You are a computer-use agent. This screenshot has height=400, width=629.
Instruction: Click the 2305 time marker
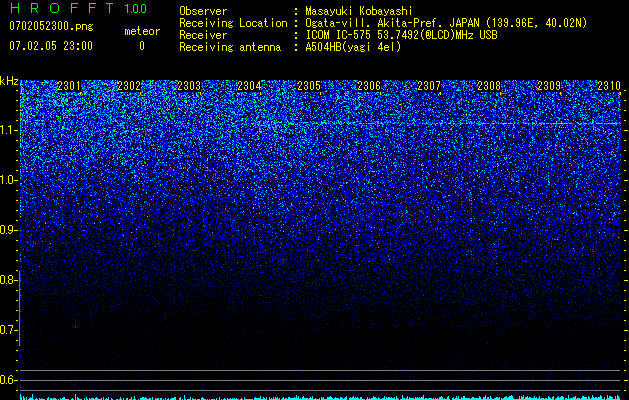pyautogui.click(x=309, y=86)
